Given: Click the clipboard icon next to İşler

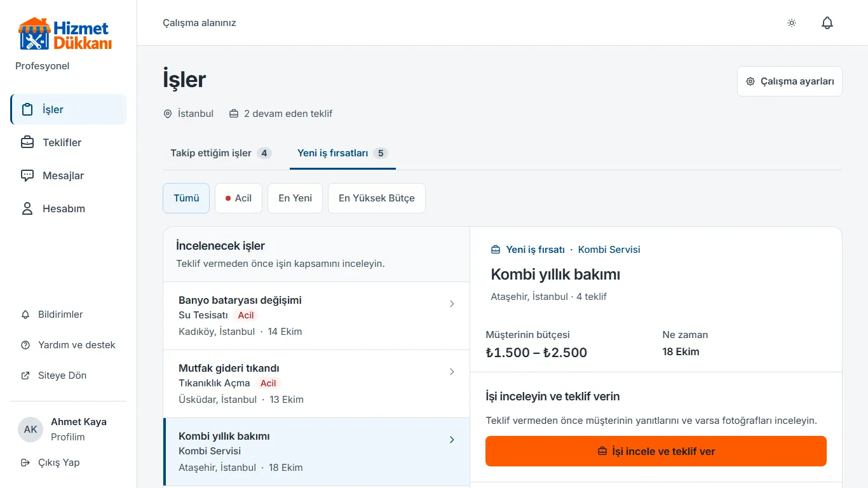Looking at the screenshot, I should tap(27, 109).
